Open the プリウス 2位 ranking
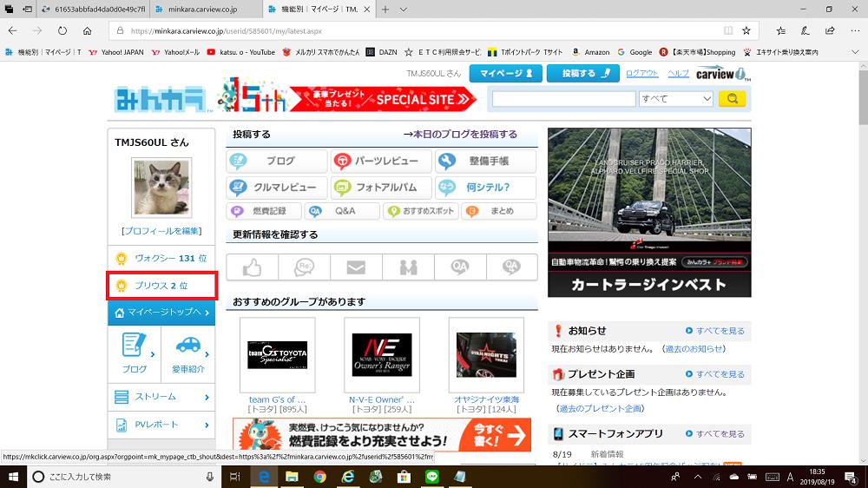The width and height of the screenshot is (868, 488). (x=161, y=286)
